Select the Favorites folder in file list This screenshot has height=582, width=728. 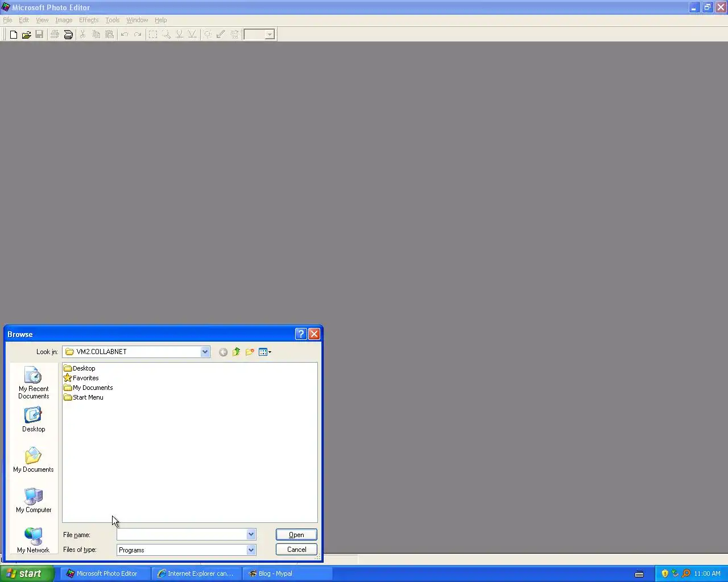click(81, 378)
